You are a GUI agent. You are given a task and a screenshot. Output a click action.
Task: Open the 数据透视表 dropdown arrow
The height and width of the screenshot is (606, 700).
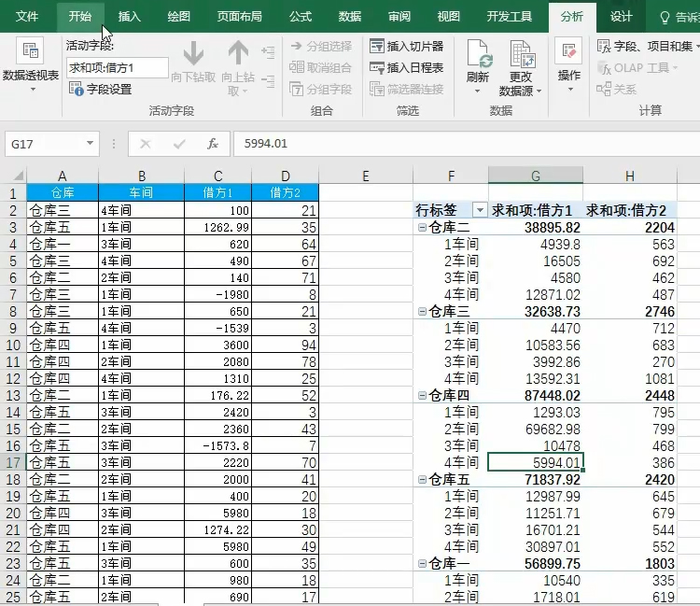click(33, 90)
